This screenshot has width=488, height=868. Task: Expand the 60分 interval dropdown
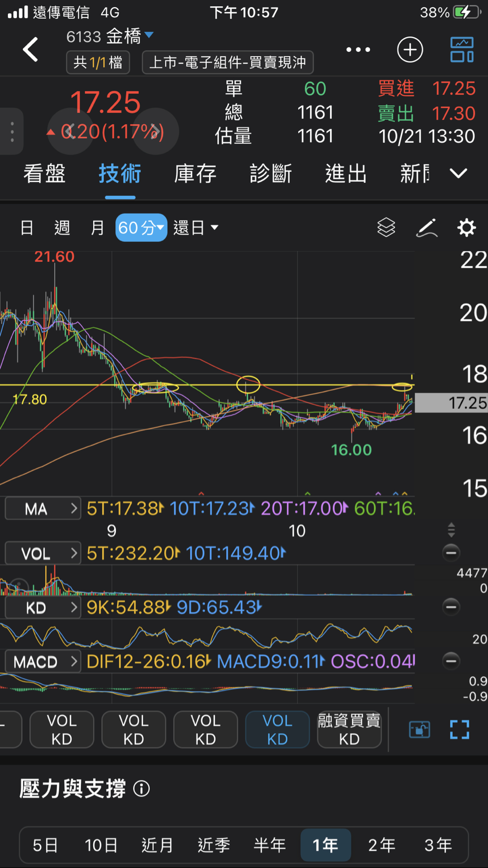(x=141, y=227)
